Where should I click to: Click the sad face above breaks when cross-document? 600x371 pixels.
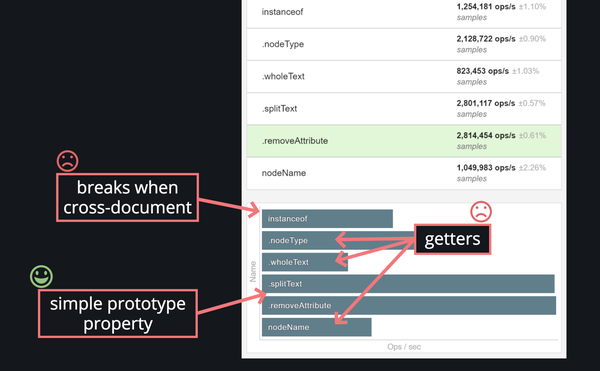click(x=68, y=161)
